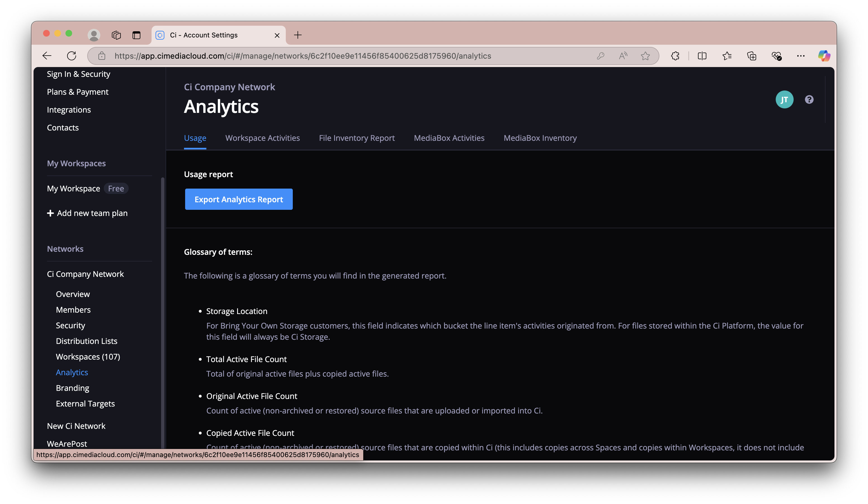Open the Browser essentials heart icon
Image resolution: width=868 pixels, height=504 pixels.
(776, 56)
